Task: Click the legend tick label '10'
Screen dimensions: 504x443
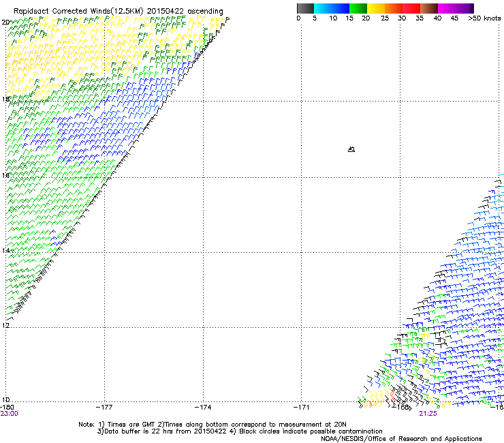Action: point(333,18)
